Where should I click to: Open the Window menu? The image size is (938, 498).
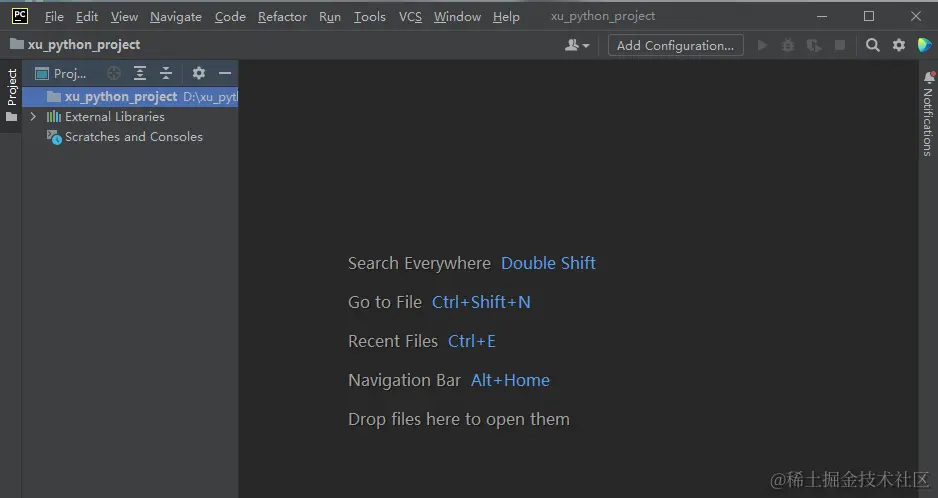click(457, 17)
